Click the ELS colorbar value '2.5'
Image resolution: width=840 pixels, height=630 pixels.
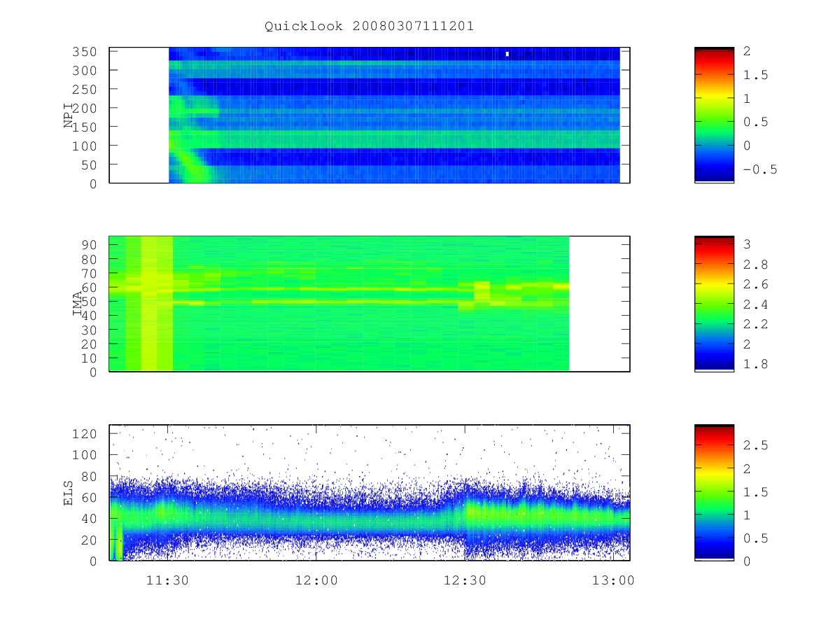pyautogui.click(x=755, y=444)
